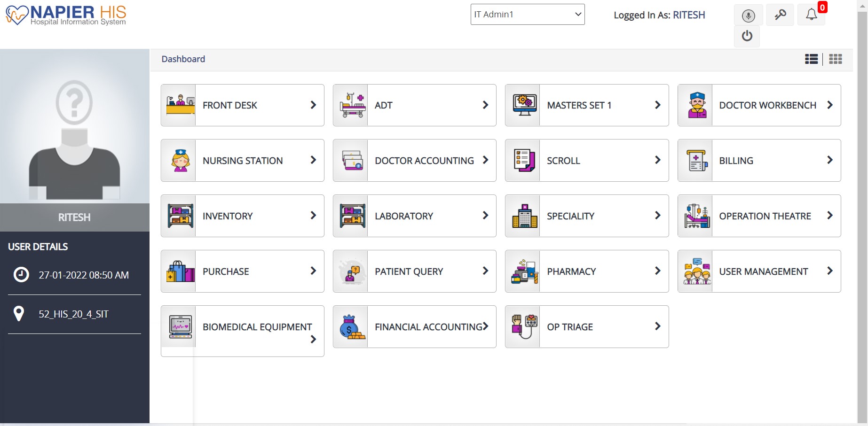The image size is (868, 426).
Task: Open the Patient Query module
Action: [x=414, y=271]
